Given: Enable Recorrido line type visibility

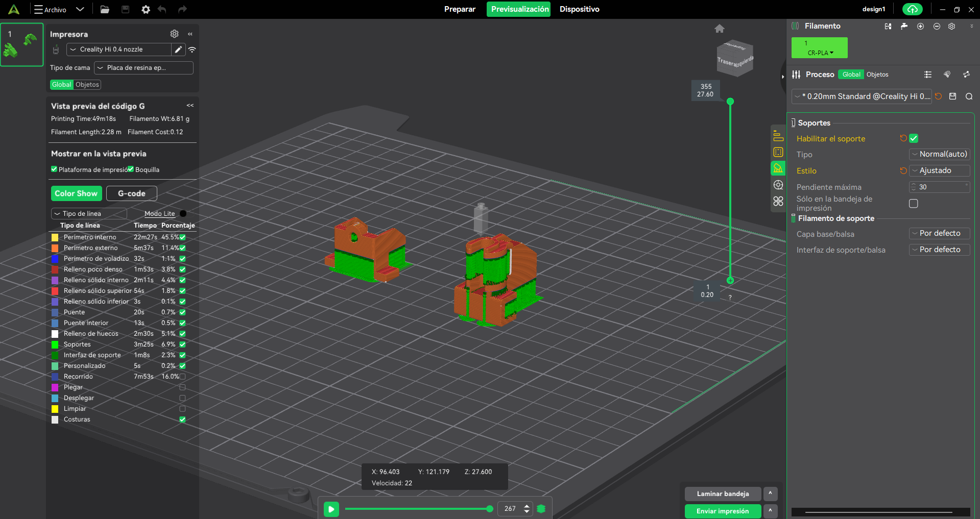Looking at the screenshot, I should click(182, 377).
